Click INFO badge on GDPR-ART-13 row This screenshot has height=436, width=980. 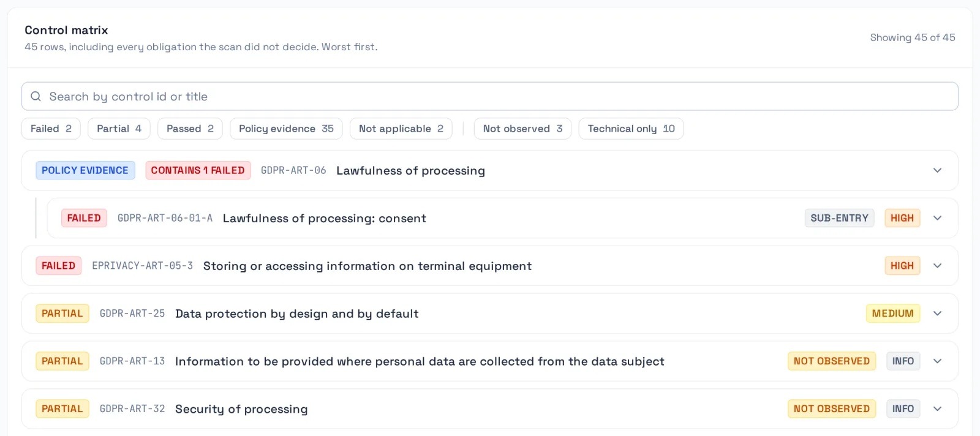[903, 361]
